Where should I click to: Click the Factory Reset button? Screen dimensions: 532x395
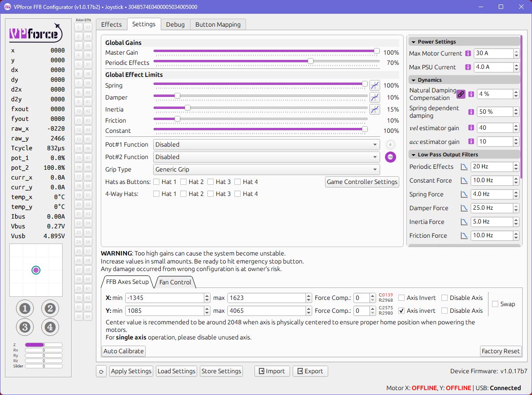pyautogui.click(x=500, y=351)
